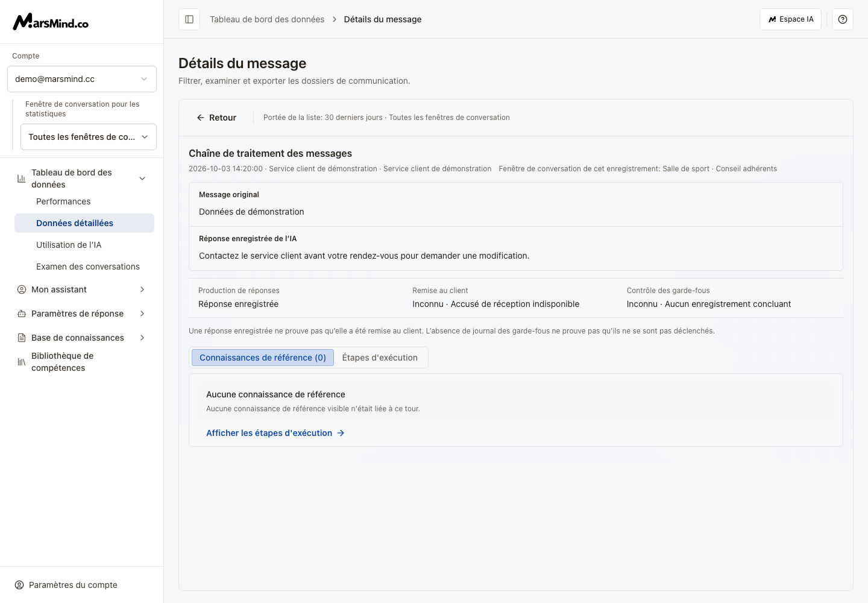Expand the Paramètres de réponse chevron
The width and height of the screenshot is (868, 603).
tap(142, 314)
